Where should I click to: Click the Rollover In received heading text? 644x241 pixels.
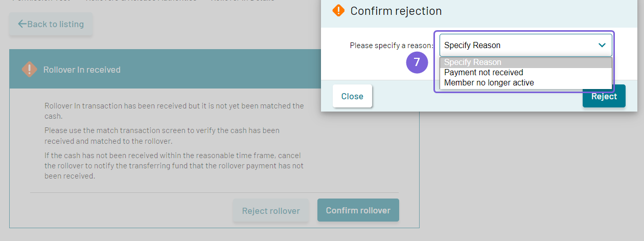(x=82, y=70)
